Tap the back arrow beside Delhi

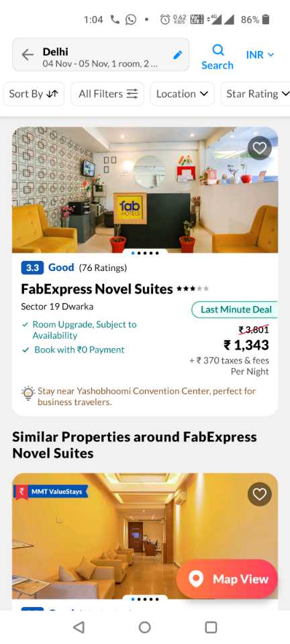[x=28, y=54]
